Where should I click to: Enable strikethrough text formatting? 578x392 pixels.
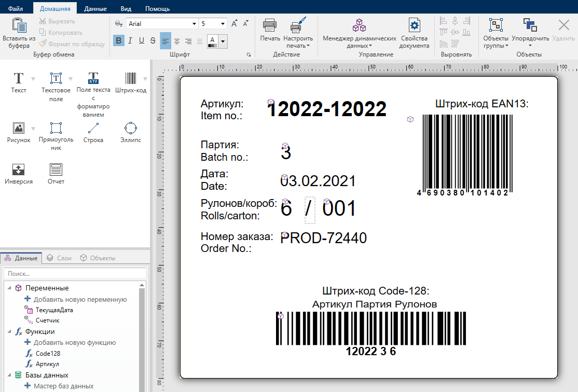[153, 41]
